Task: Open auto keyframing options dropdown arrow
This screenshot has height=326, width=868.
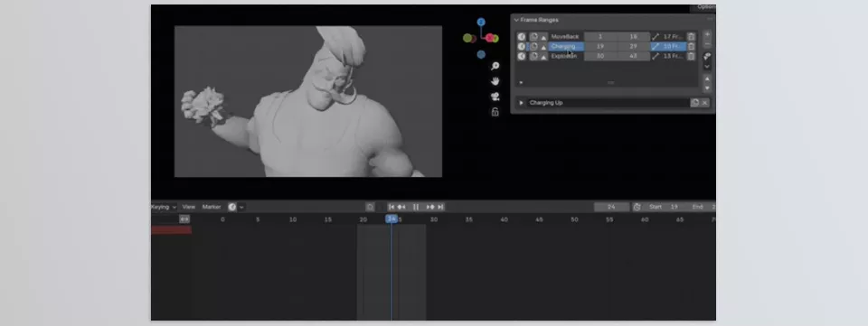Action: point(242,207)
